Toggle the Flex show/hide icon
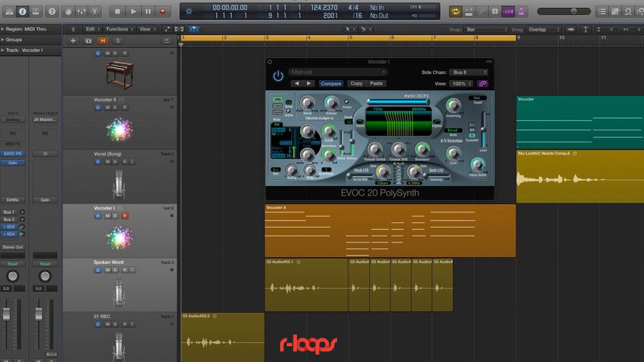Viewport: 644px width, 362px height. [x=179, y=29]
